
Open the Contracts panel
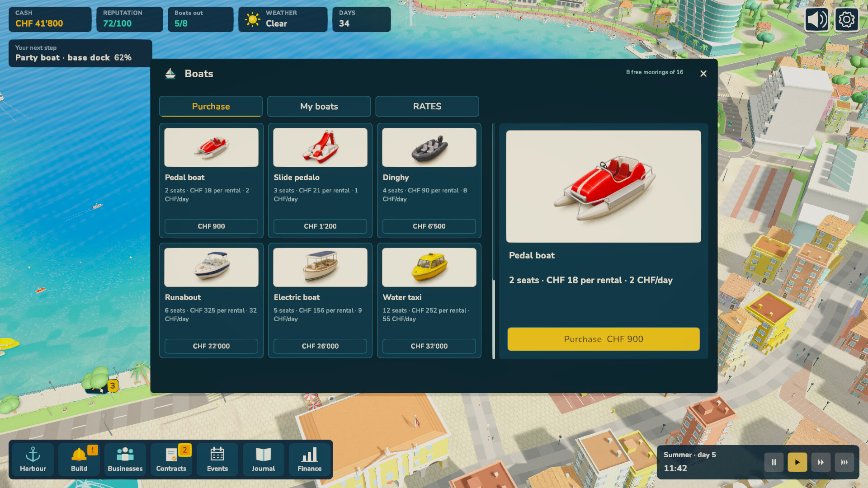click(171, 460)
